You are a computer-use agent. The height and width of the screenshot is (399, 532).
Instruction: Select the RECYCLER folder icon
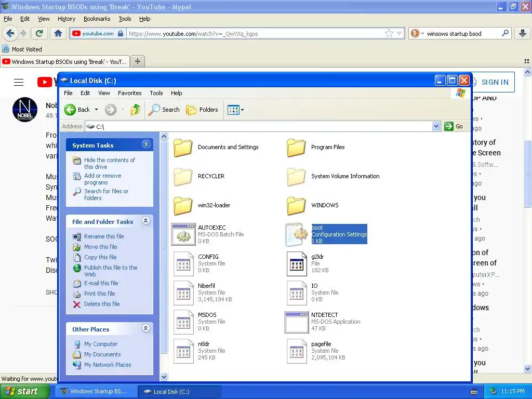point(183,177)
